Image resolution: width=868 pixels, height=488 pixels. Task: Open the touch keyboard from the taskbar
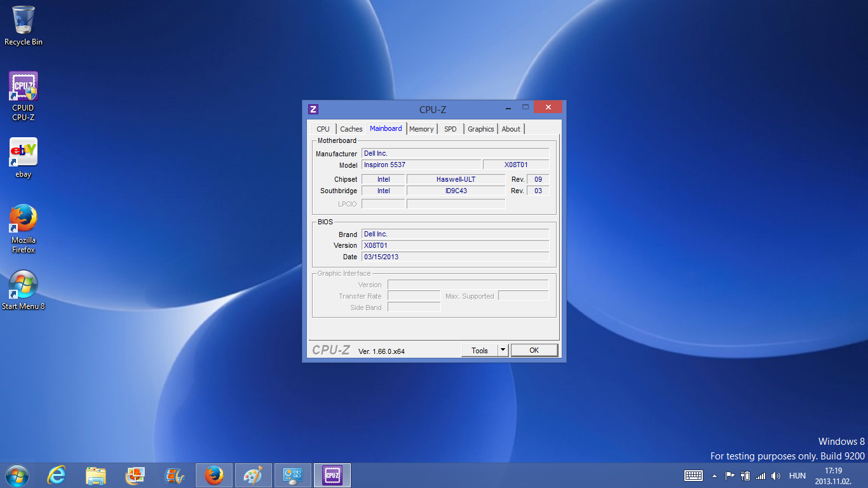pos(693,476)
